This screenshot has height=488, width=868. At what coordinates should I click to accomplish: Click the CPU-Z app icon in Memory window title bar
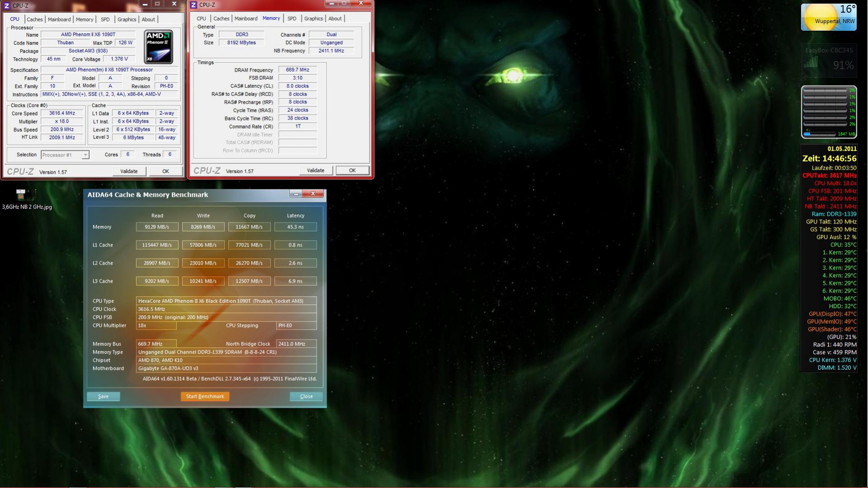(x=194, y=5)
